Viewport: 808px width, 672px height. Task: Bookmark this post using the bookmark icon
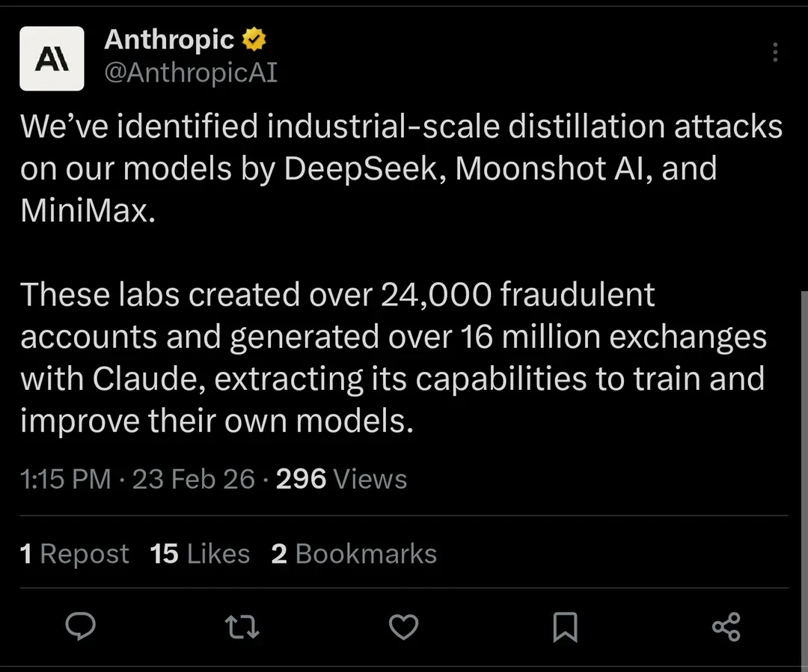(565, 626)
